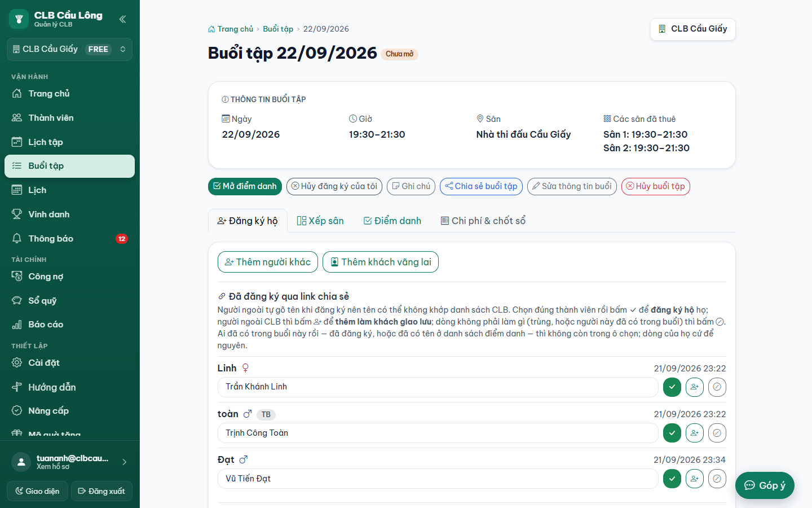Dismiss the Trịnh Công Toàn registration row
Screen dimensions: 812x508
click(x=717, y=433)
